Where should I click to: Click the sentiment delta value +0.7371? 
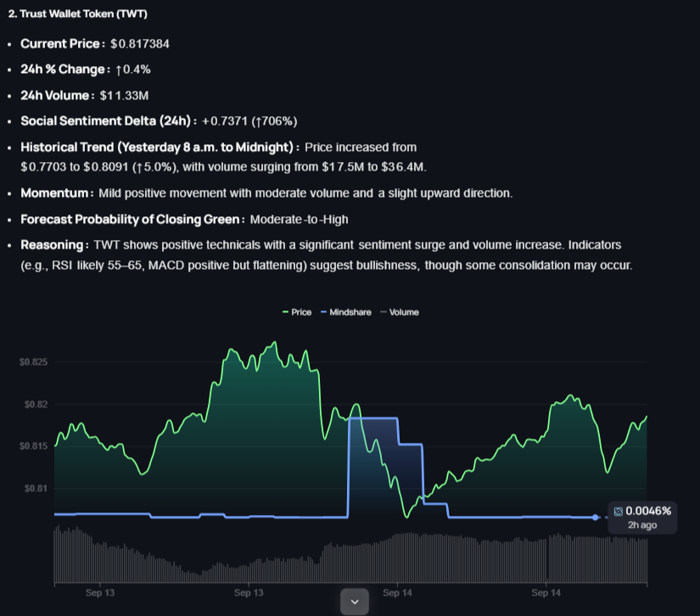point(225,121)
